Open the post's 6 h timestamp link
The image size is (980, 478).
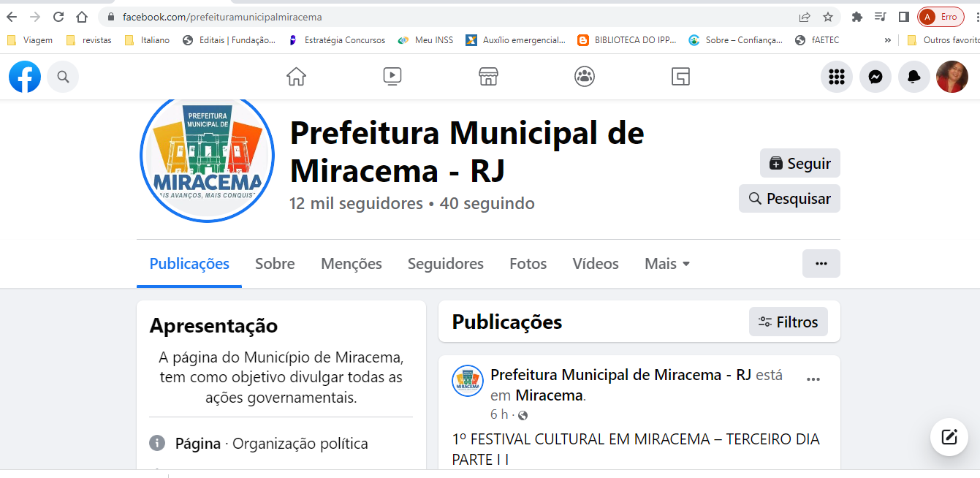[x=498, y=414]
